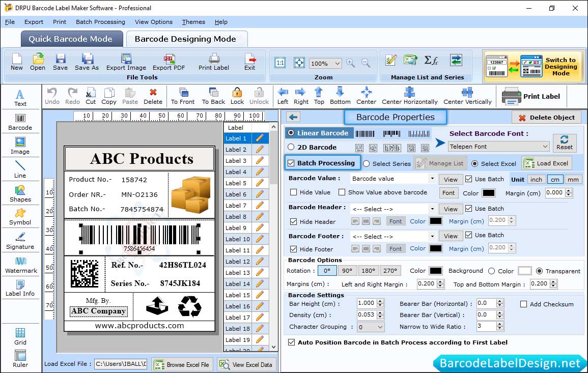Click the fit-to-window zoom icon
588x373 pixels.
(299, 63)
